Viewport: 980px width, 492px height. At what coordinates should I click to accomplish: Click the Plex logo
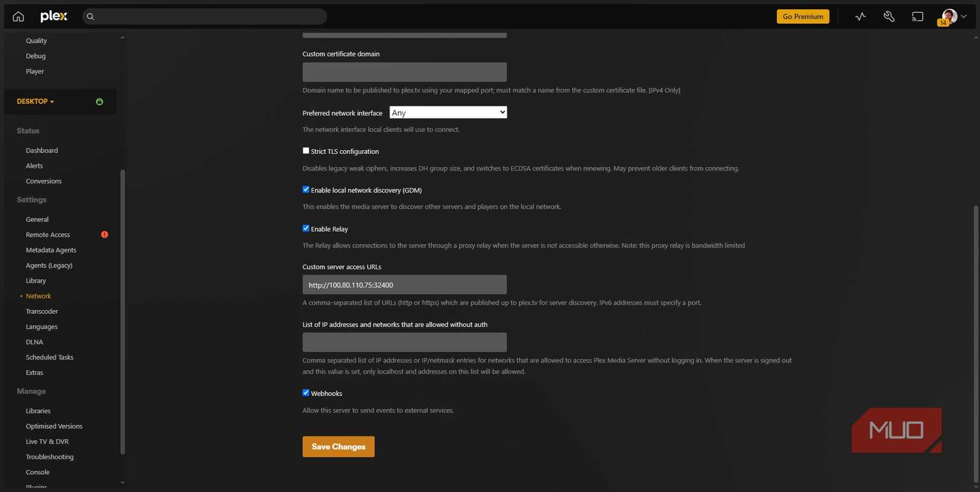point(53,16)
